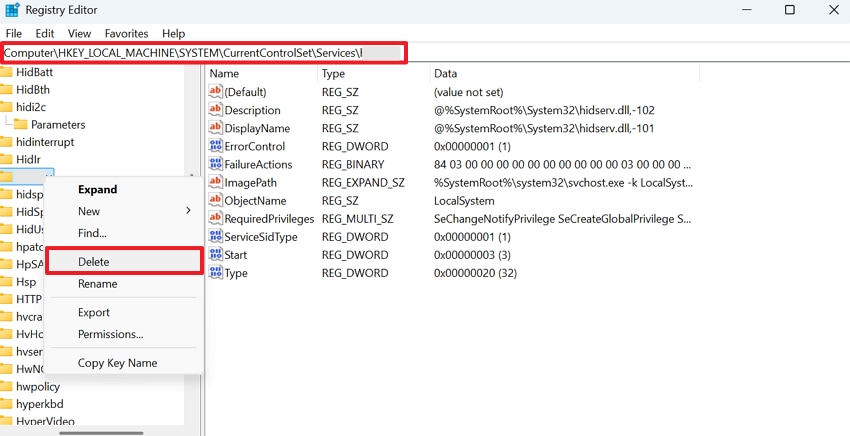Select the hidi2c folder icon

[6, 107]
